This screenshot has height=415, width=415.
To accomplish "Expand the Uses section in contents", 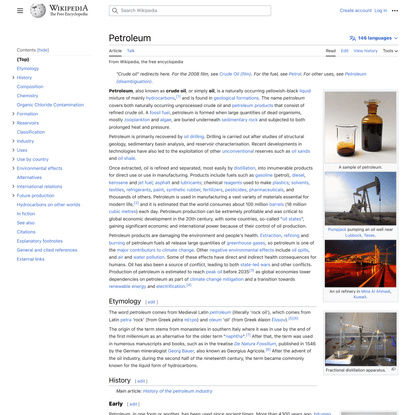I will tap(13, 150).
